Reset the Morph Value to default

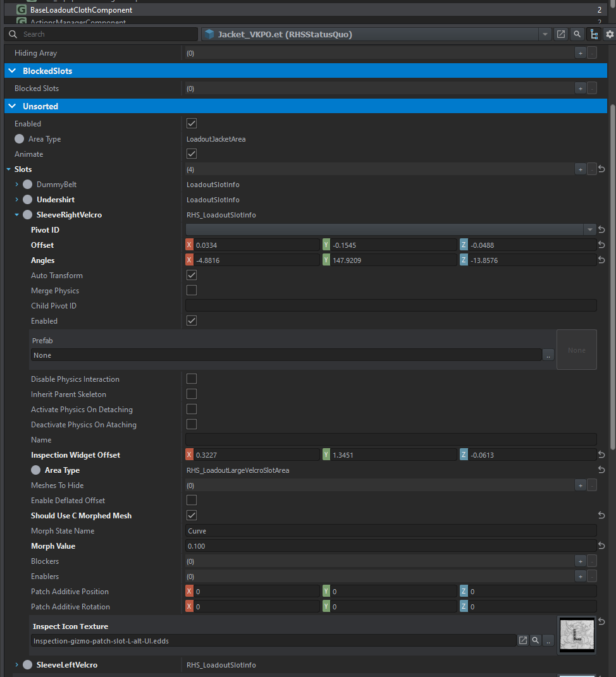tap(601, 546)
